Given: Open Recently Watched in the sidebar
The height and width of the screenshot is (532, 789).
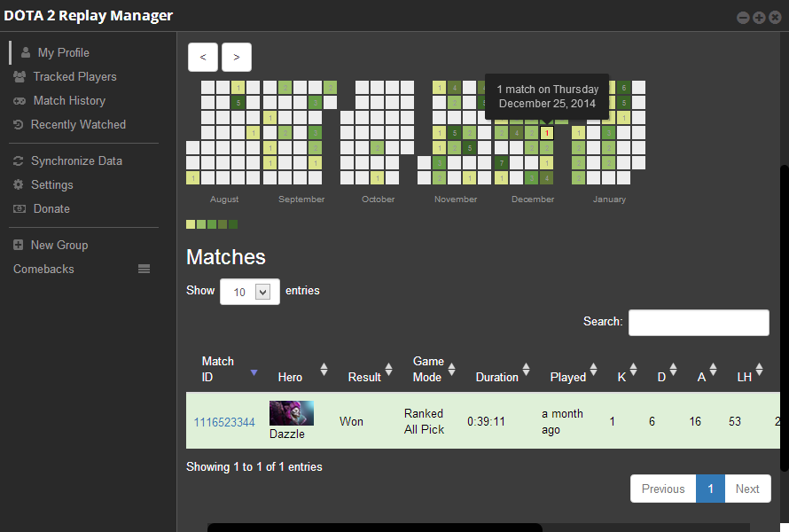Looking at the screenshot, I should (x=79, y=124).
